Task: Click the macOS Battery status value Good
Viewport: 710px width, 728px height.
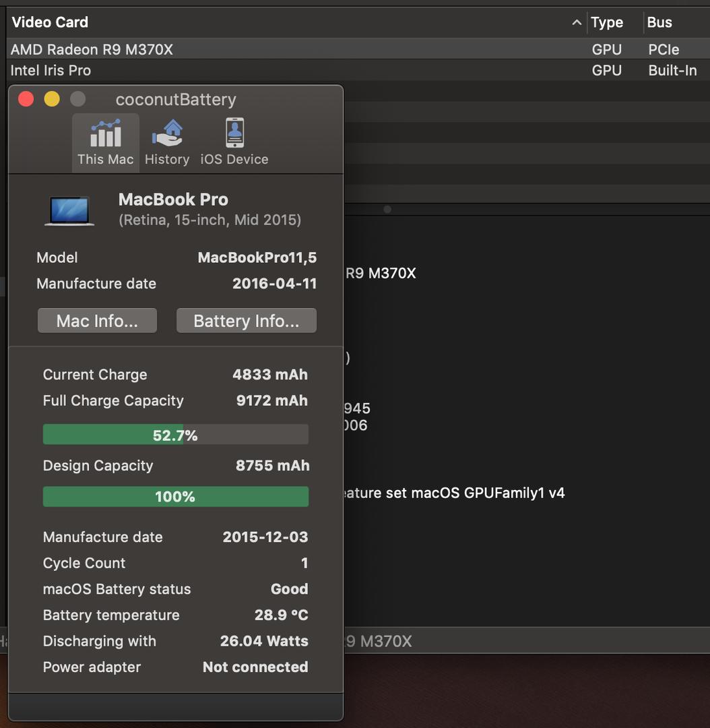Action: point(289,588)
